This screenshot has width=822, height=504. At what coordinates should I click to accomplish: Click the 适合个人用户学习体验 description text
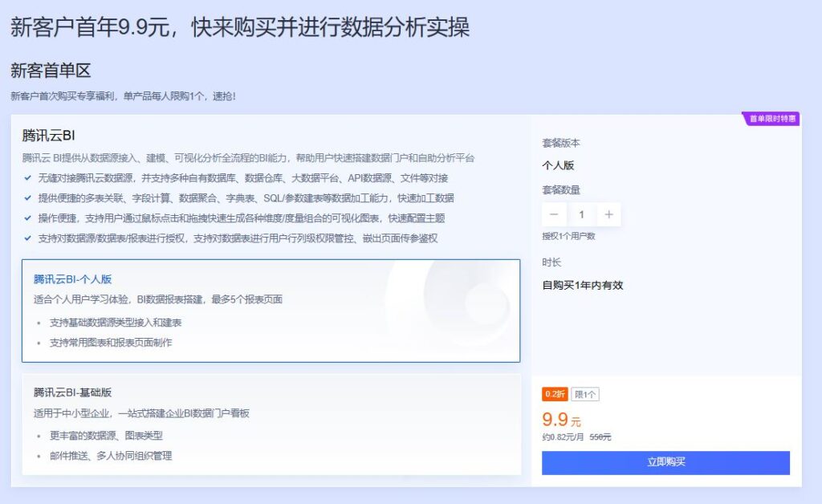[158, 299]
